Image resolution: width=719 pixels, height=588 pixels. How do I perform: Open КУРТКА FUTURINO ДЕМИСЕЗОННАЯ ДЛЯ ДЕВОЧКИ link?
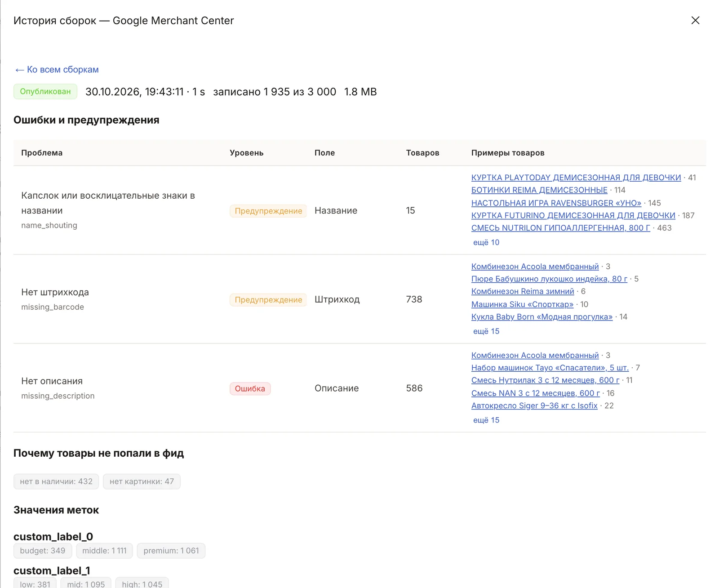coord(573,215)
